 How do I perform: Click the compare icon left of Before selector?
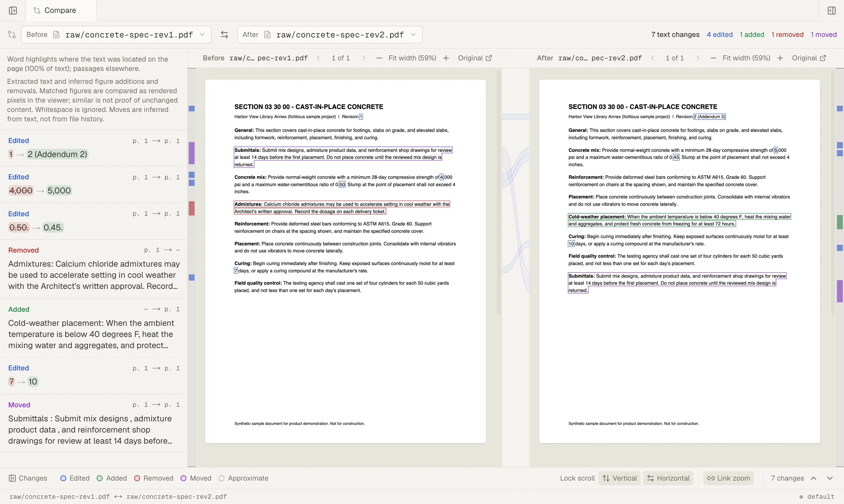tap(11, 35)
